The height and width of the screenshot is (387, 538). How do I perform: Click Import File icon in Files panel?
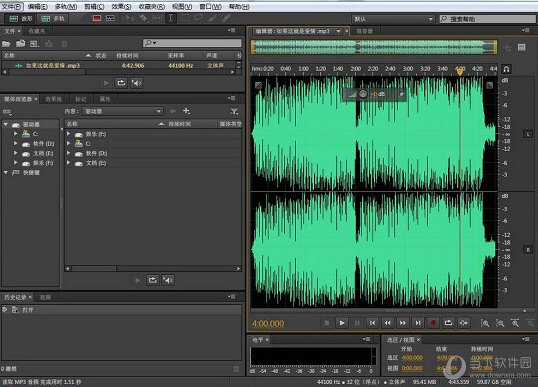pos(20,43)
